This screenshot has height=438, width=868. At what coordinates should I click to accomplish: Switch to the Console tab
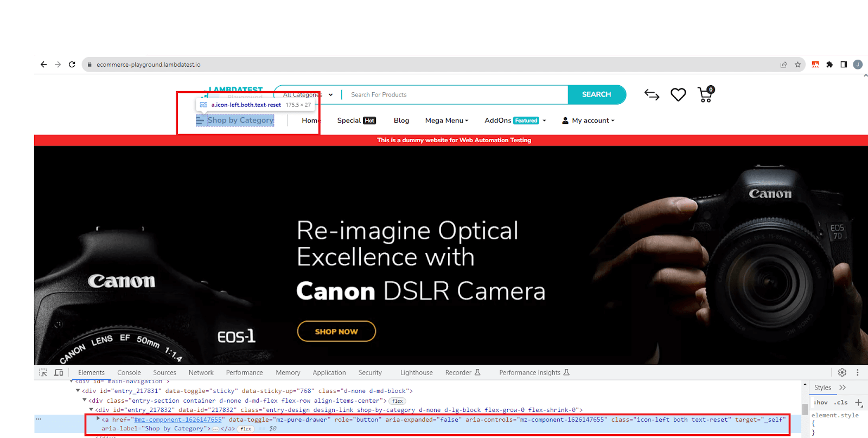click(129, 372)
